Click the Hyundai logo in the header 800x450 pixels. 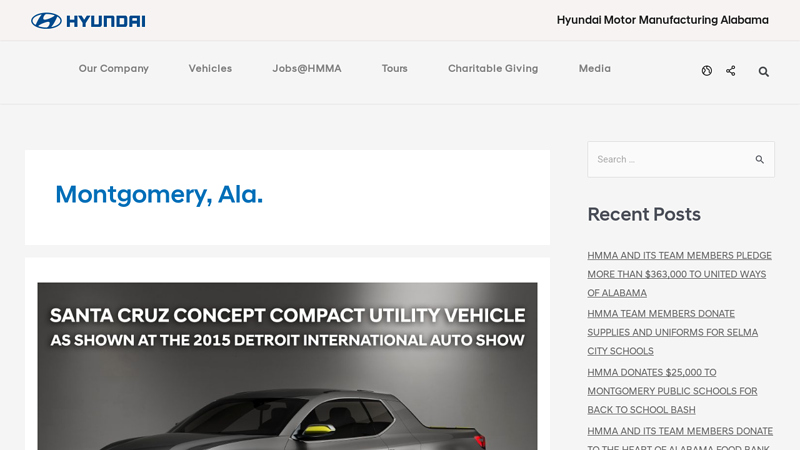click(x=88, y=21)
